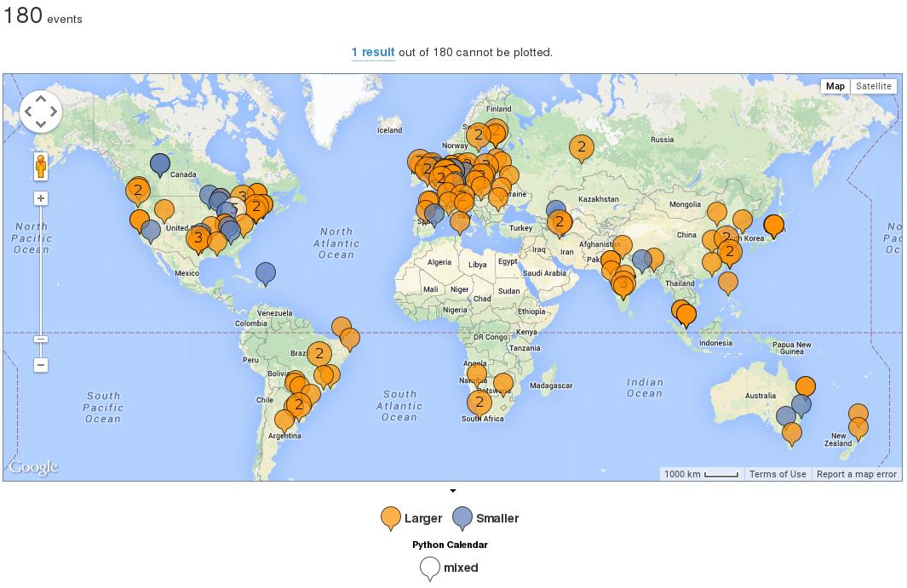The width and height of the screenshot is (907, 588).
Task: Click the orange Larger legend marker
Action: (x=391, y=517)
